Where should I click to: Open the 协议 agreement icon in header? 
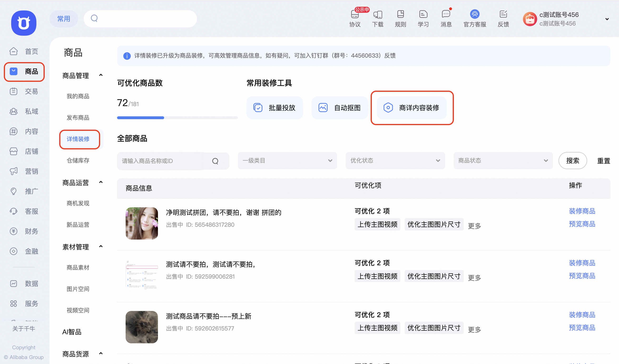click(x=355, y=14)
